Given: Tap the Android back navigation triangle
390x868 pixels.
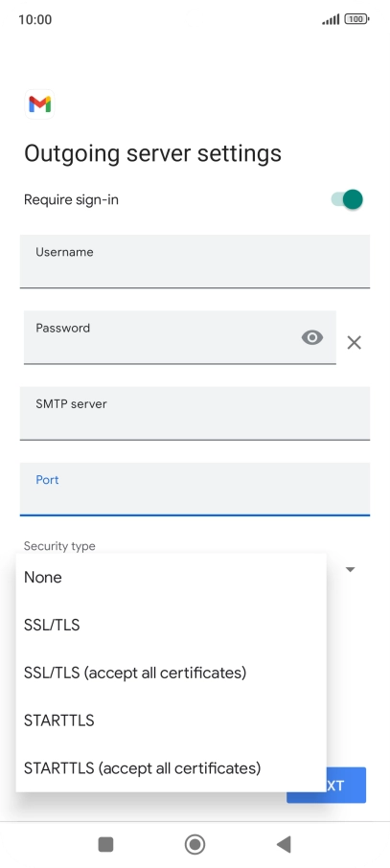Looking at the screenshot, I should (x=284, y=844).
